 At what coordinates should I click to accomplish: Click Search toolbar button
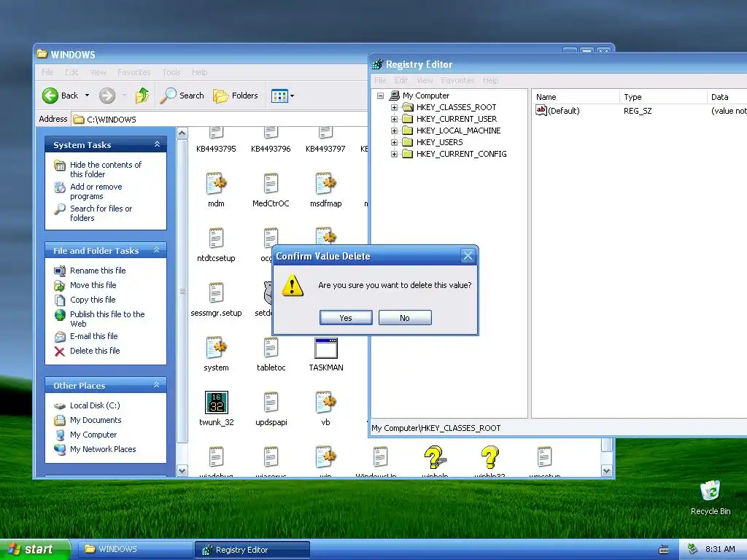pyautogui.click(x=182, y=96)
